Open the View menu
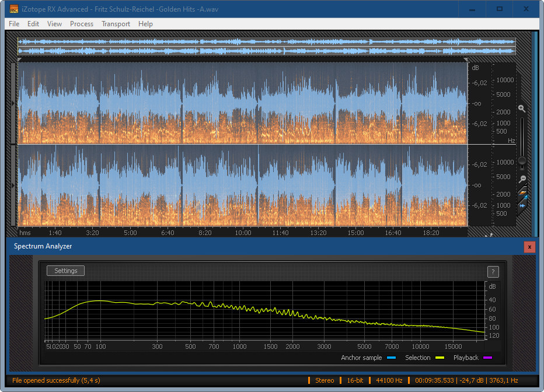This screenshot has width=544, height=392. pyautogui.click(x=54, y=24)
